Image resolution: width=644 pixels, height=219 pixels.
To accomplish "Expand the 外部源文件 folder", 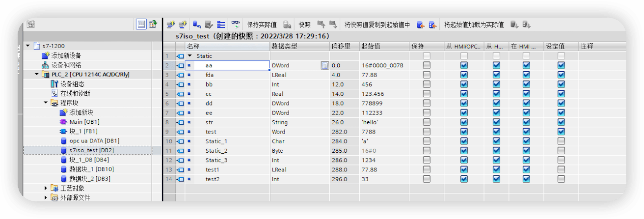I will tap(46, 198).
